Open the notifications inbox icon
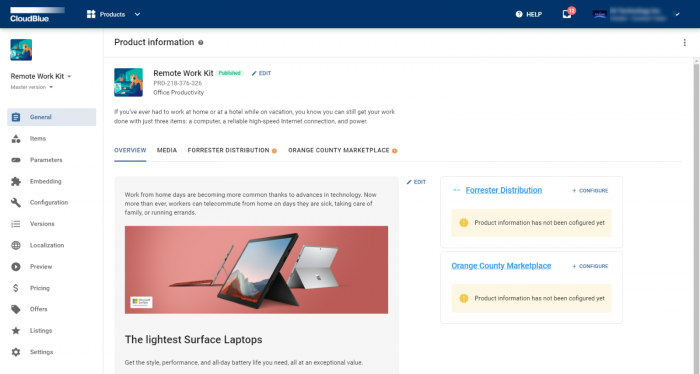700x374 pixels. click(567, 14)
